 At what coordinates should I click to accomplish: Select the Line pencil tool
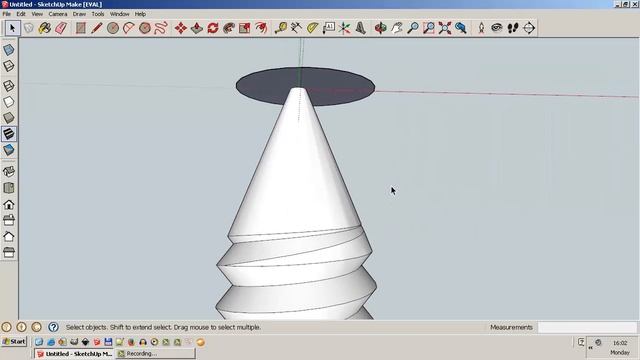coord(97,28)
